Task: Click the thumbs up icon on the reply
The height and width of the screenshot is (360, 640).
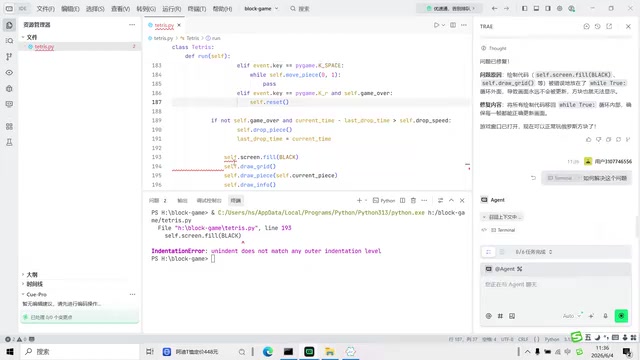Action: pos(588,140)
